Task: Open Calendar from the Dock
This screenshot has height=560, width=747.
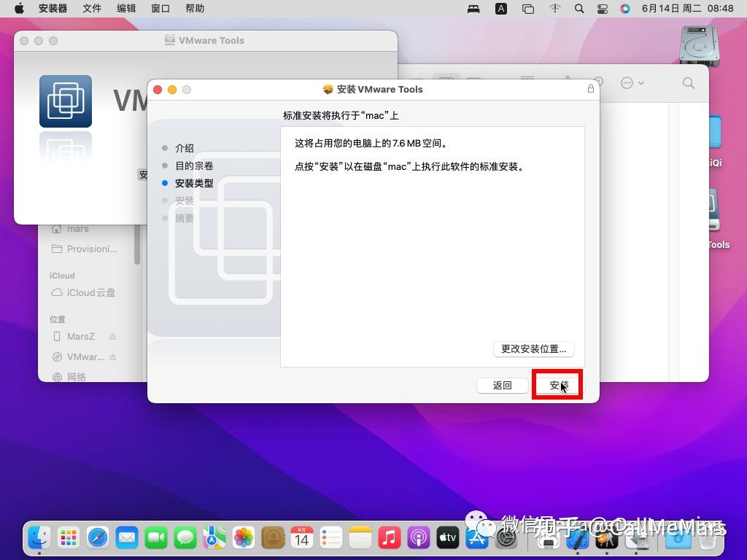Action: [x=302, y=537]
